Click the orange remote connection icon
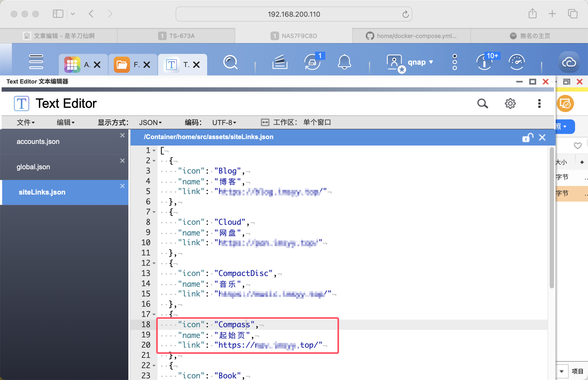The height and width of the screenshot is (380, 588). 565,104
